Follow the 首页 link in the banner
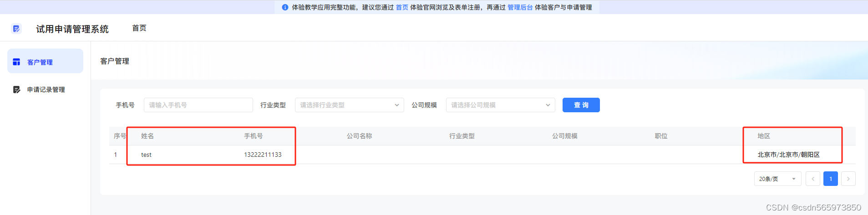The width and height of the screenshot is (868, 215). coord(402,7)
